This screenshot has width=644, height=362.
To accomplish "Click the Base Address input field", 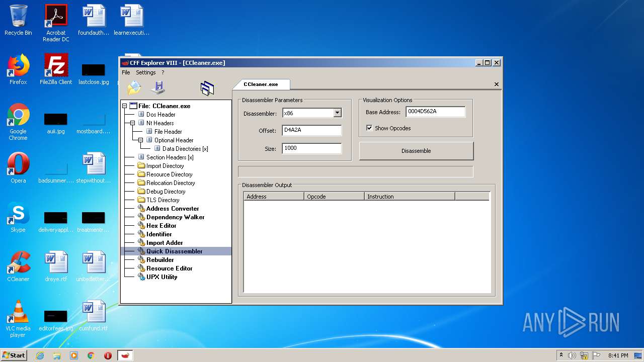I will tap(436, 112).
